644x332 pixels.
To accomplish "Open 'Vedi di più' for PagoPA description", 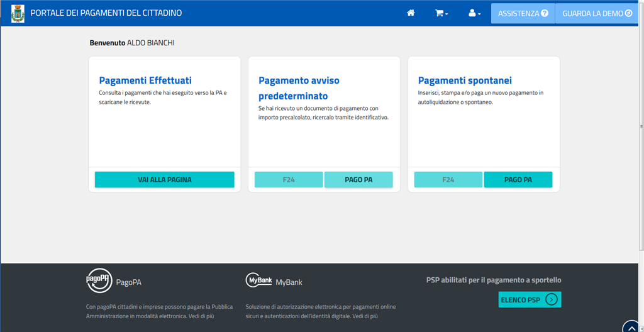I will pos(201,316).
